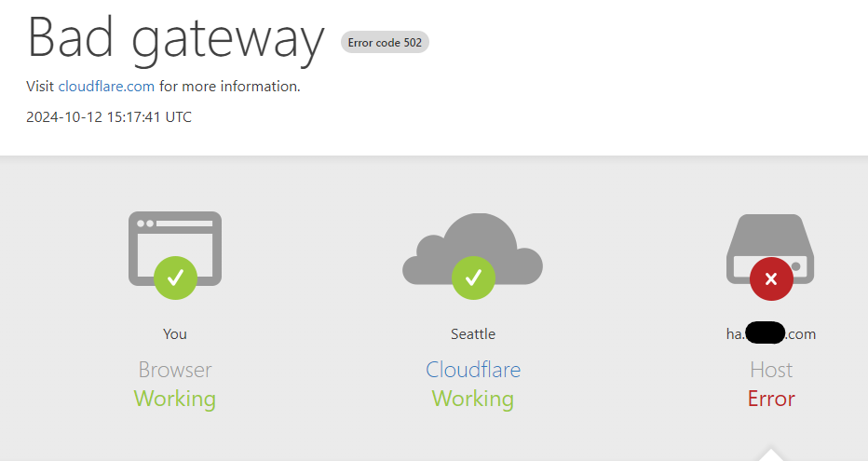Open the cloudflare.com link

pos(106,87)
